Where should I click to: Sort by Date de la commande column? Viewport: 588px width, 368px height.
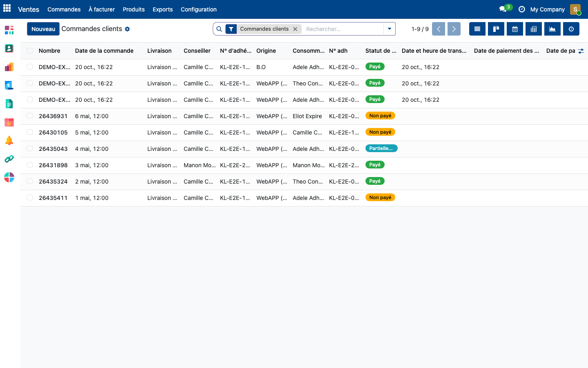[104, 51]
